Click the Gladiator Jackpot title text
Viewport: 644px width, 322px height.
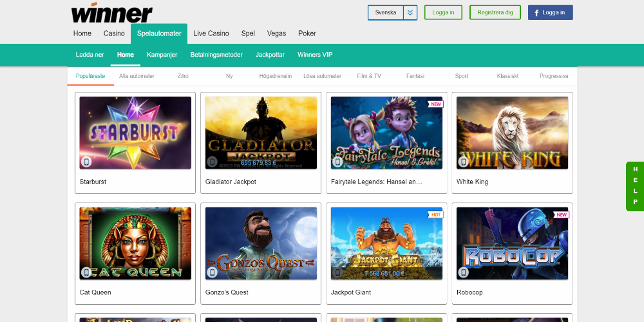pos(231,182)
